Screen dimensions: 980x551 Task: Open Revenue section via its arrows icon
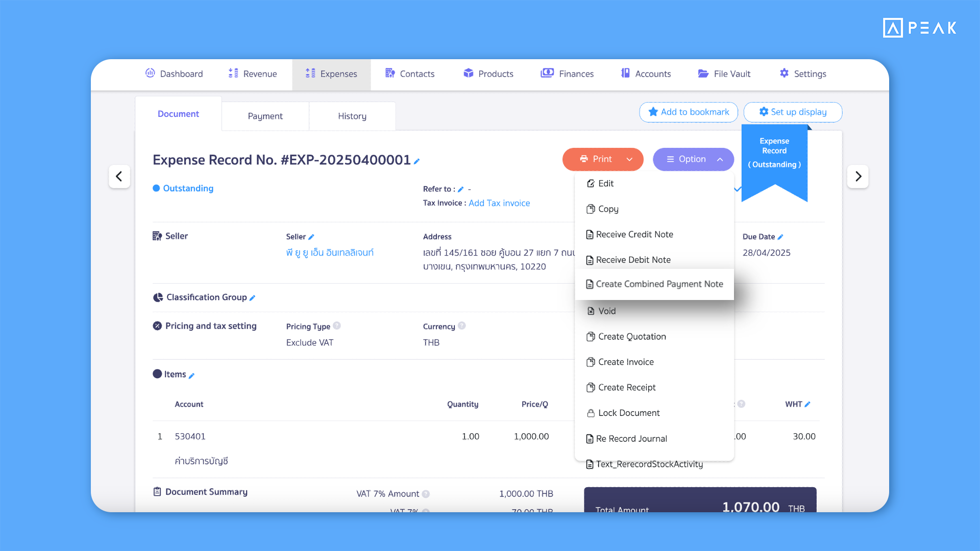233,73
